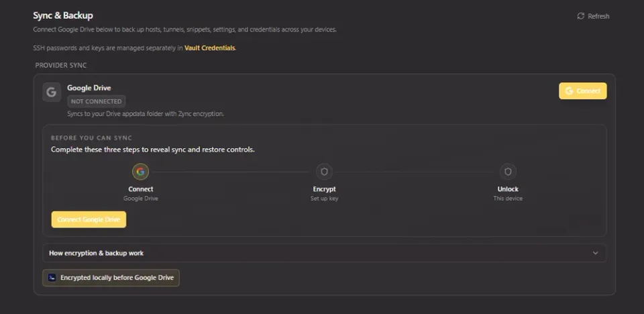Click the Connect Google Drive button
Image resolution: width=644 pixels, height=314 pixels.
tap(89, 219)
